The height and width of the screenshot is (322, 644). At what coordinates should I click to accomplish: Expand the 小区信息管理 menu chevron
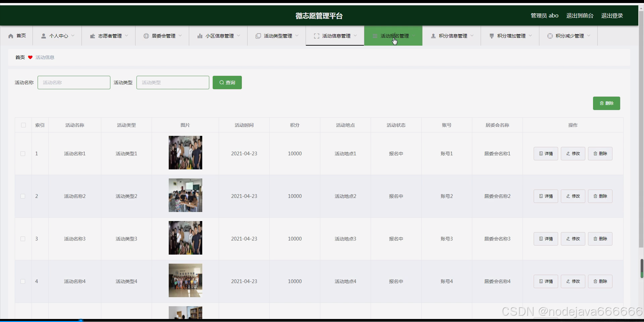pyautogui.click(x=238, y=36)
